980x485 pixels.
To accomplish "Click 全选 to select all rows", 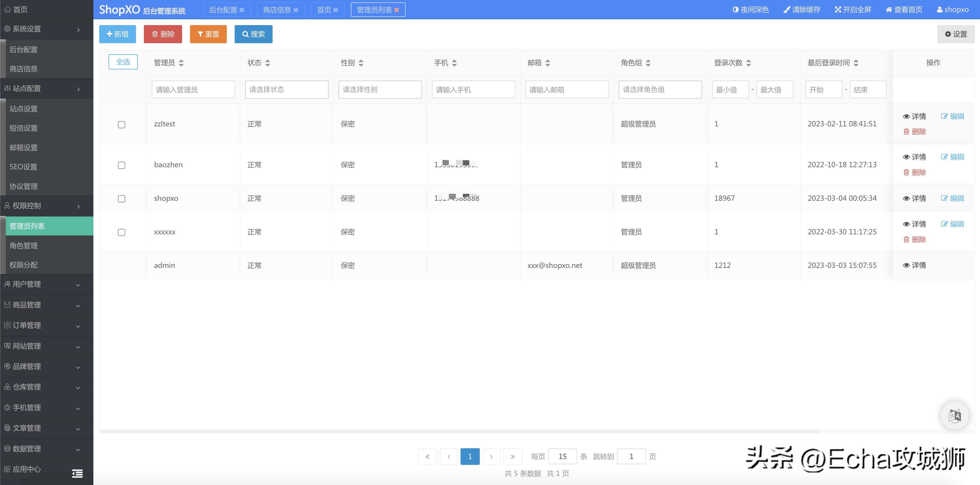I will pos(123,62).
